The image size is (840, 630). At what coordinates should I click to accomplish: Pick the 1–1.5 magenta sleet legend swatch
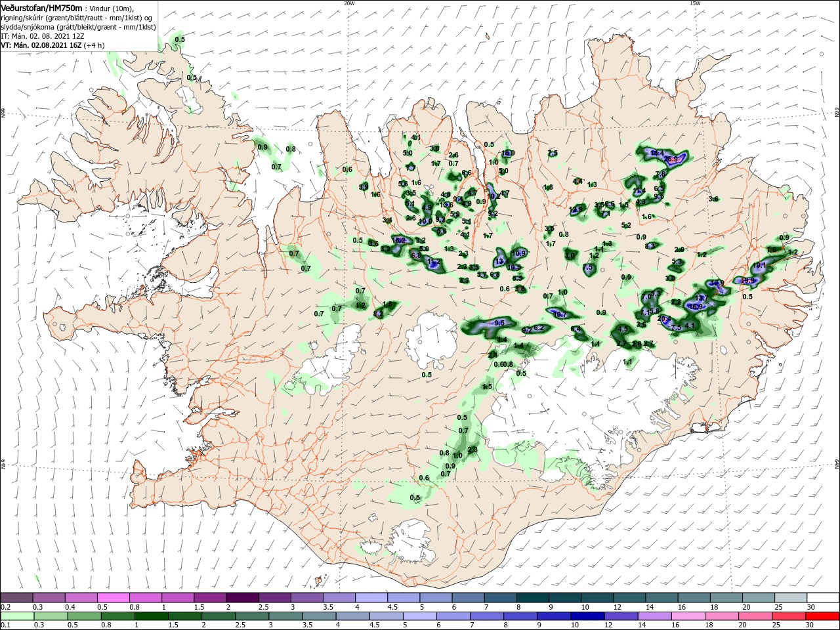pyautogui.click(x=178, y=597)
